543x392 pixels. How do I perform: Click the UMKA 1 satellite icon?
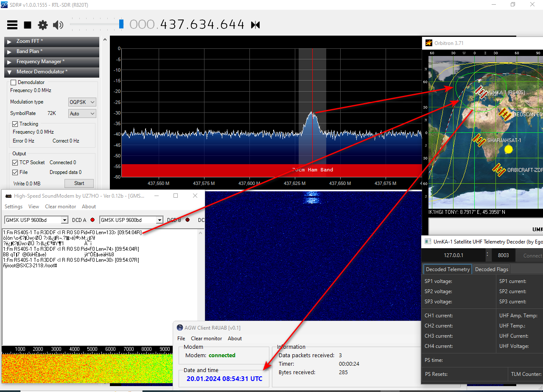click(x=481, y=92)
